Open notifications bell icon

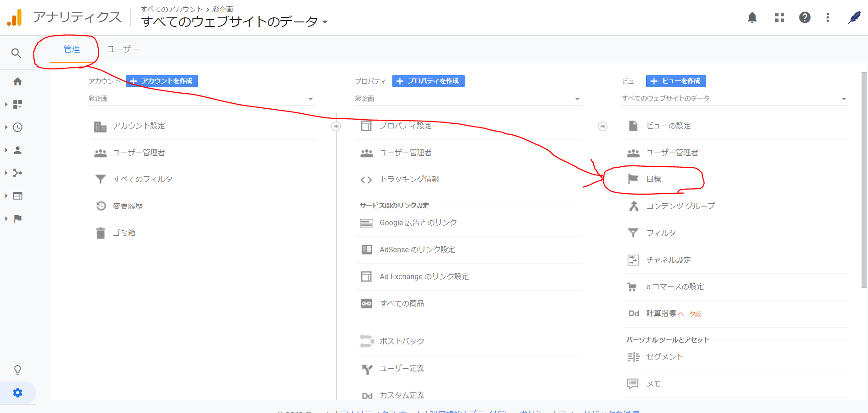coord(752,17)
